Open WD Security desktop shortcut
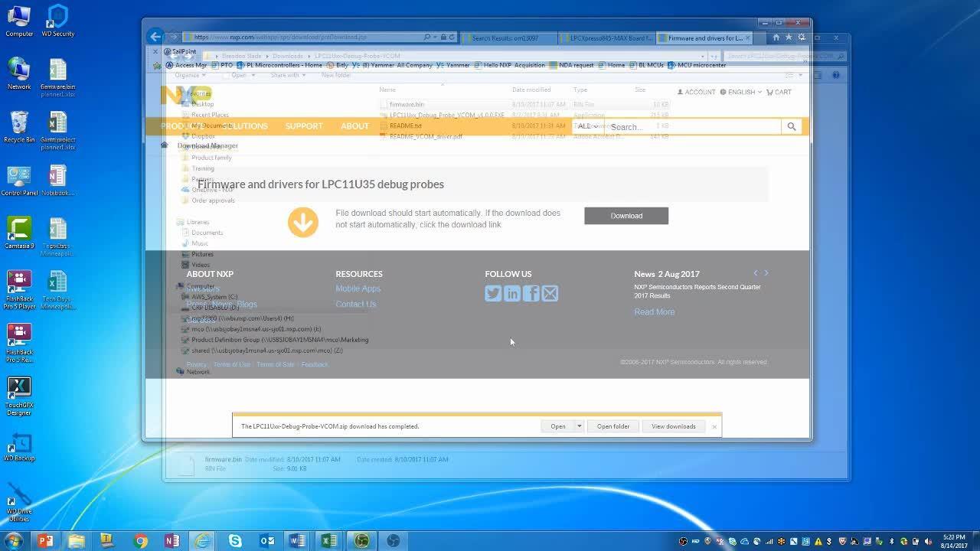The width and height of the screenshot is (980, 551). (x=57, y=21)
